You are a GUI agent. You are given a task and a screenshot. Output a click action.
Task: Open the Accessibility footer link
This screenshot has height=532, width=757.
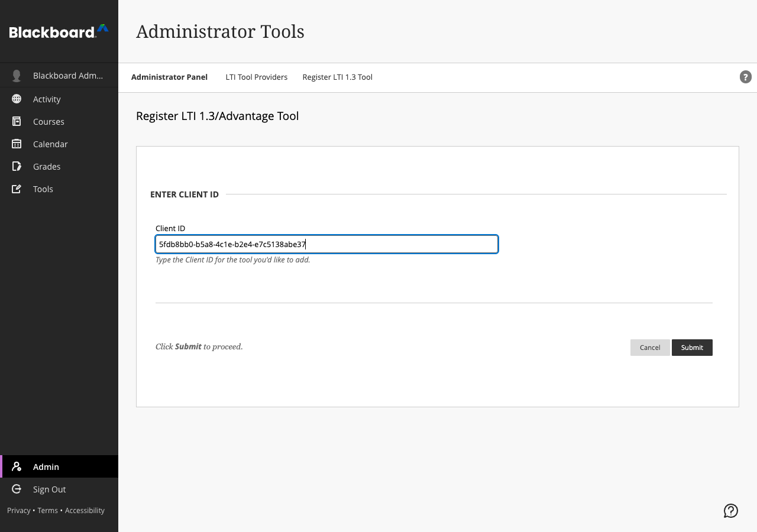(85, 511)
